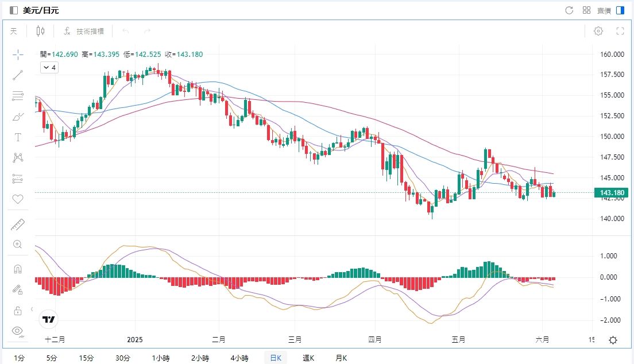The image size is (634, 364).
Task: Toggle lock all drawing tools
Action: [18, 311]
